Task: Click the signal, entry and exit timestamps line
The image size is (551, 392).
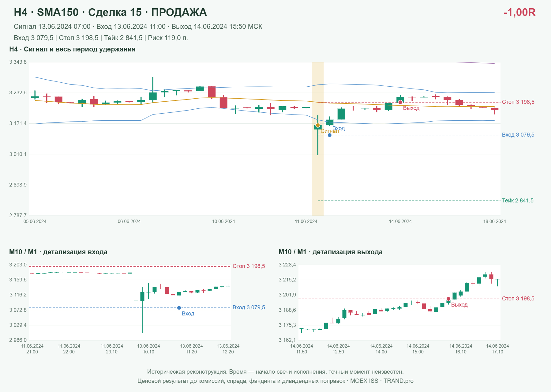Action: click(138, 27)
